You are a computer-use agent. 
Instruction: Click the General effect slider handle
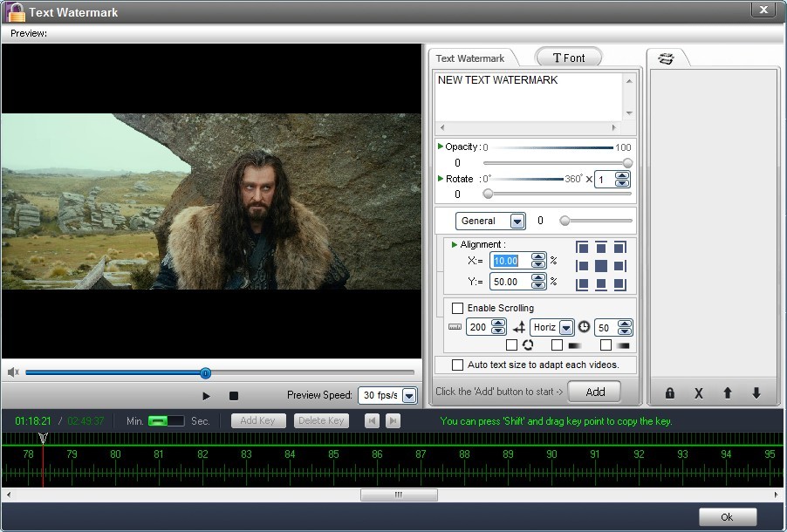coord(565,221)
